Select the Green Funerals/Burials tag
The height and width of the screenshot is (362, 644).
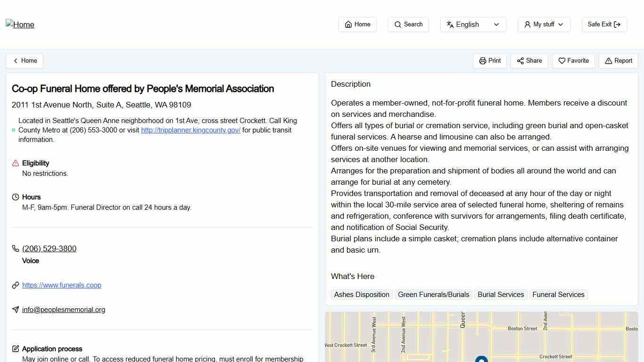(433, 294)
